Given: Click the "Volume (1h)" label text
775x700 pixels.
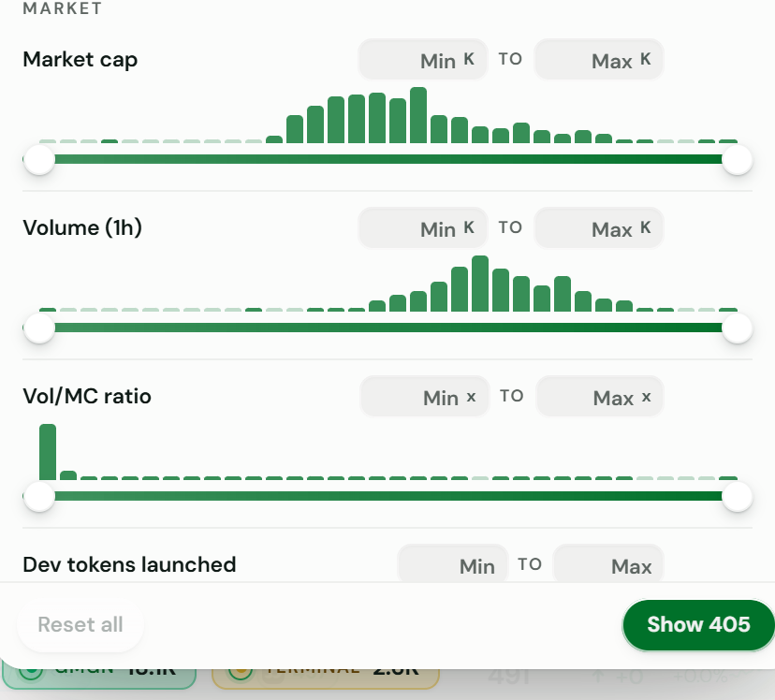Looking at the screenshot, I should pyautogui.click(x=82, y=227).
